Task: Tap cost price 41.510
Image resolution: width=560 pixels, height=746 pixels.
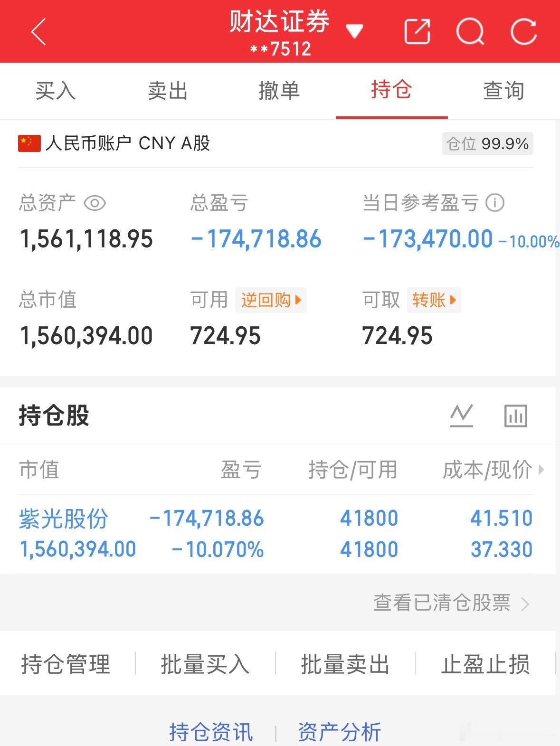Action: [x=502, y=518]
